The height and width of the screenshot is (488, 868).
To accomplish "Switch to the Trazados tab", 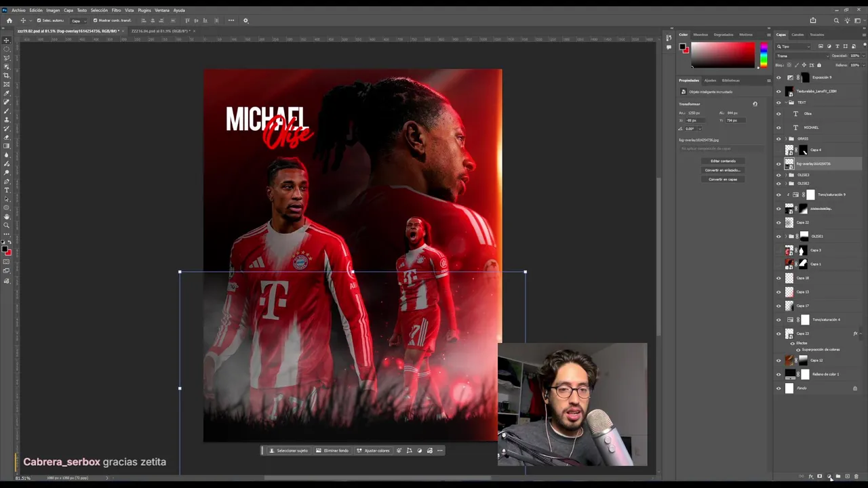I will [817, 35].
